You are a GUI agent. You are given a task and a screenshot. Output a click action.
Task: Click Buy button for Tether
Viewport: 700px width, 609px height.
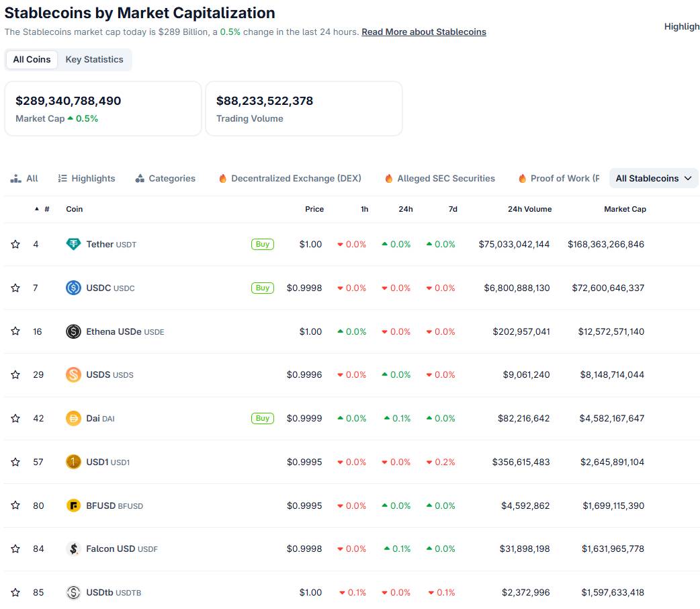point(263,245)
